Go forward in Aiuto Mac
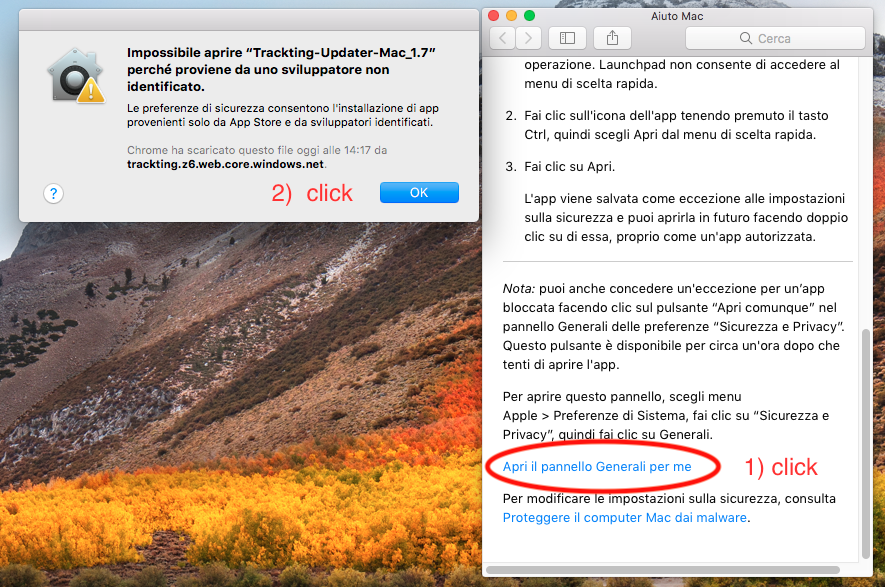Viewport: 885px width, 587px height. 528,38
